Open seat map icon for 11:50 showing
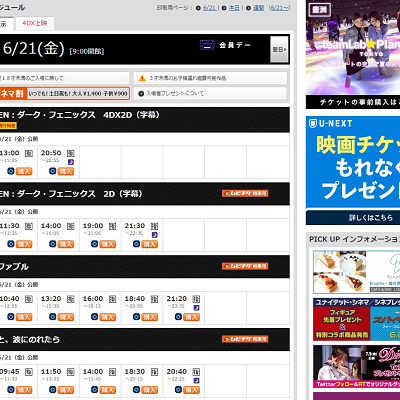400x400 pixels. [70, 372]
